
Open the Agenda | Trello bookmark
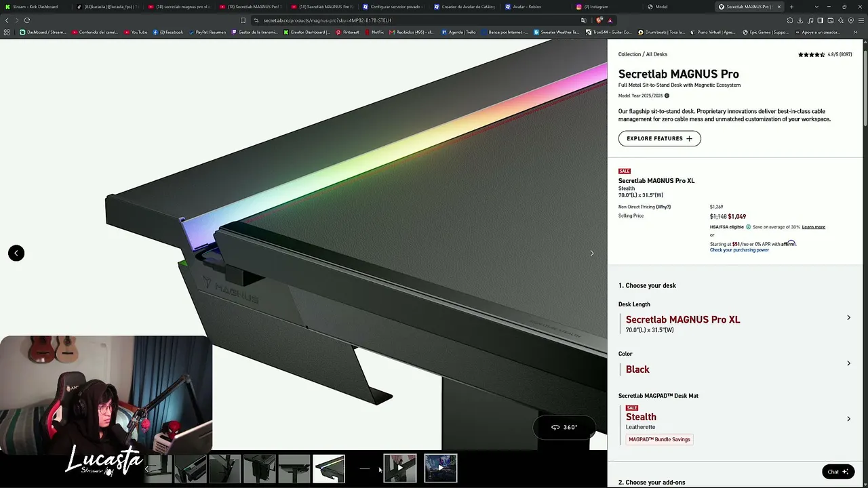[458, 32]
